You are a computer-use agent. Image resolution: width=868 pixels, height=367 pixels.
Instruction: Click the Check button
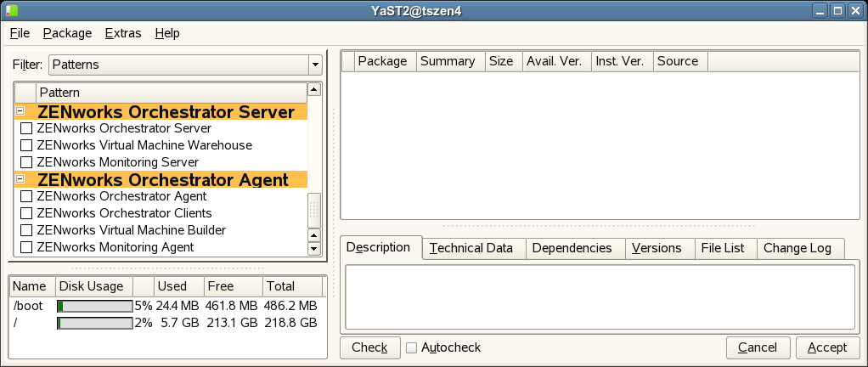pos(369,347)
